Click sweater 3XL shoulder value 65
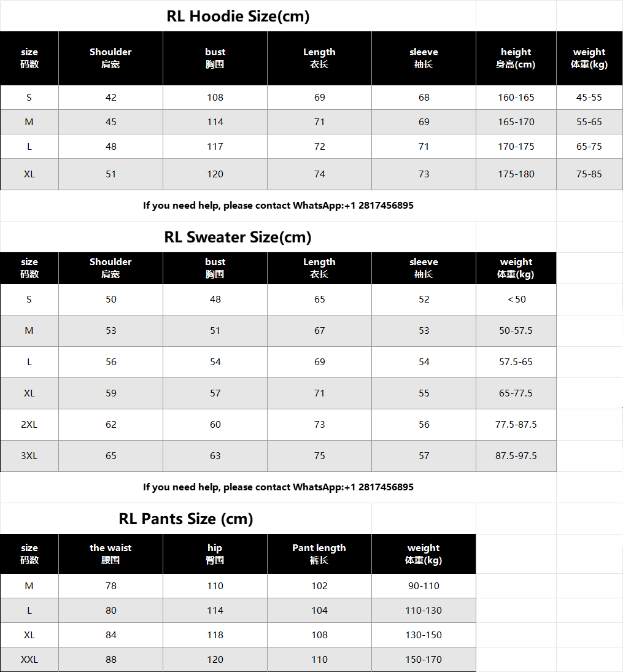This screenshot has height=672, width=623. 110,456
